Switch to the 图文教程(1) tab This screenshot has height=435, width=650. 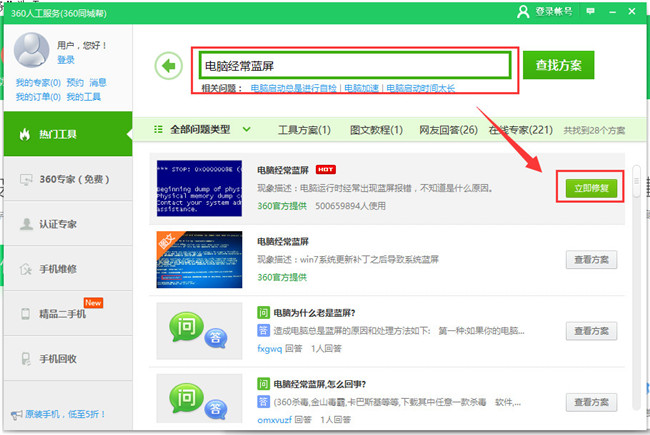(376, 130)
